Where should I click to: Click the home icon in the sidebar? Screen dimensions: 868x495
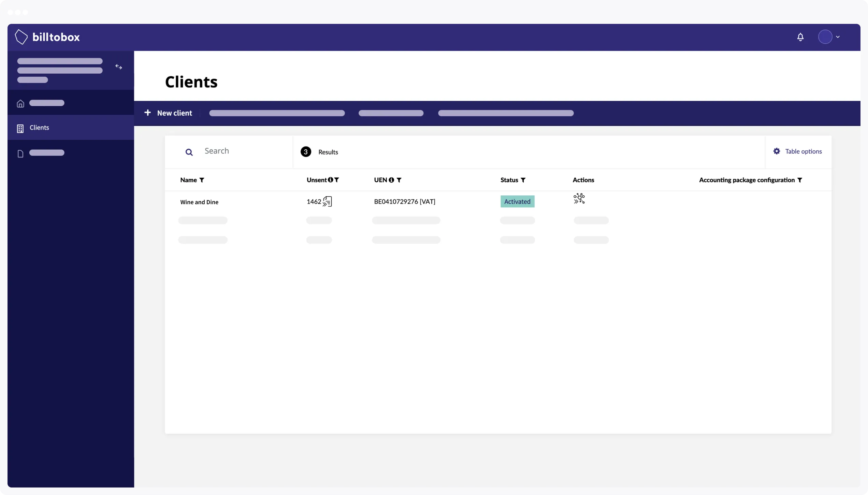point(20,103)
